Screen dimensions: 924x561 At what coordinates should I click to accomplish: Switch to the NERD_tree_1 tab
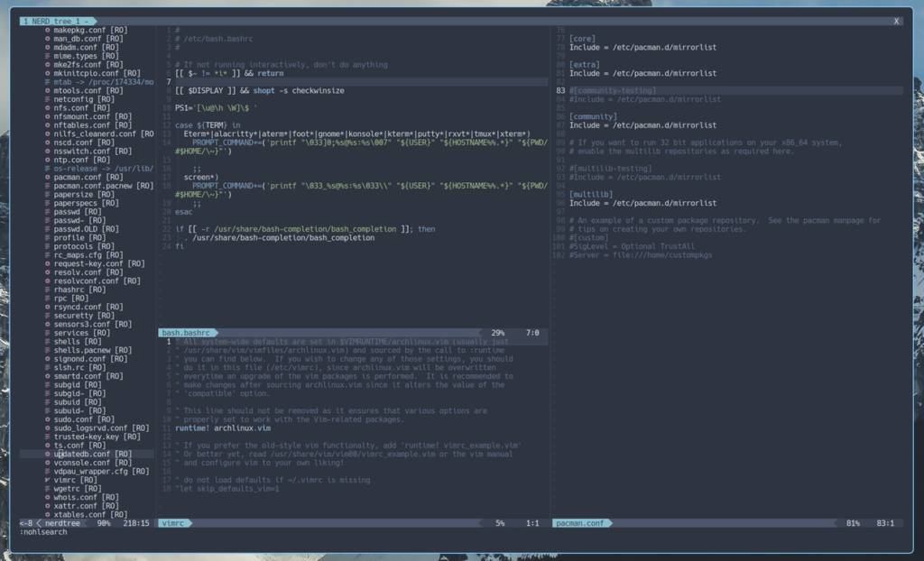coord(56,20)
